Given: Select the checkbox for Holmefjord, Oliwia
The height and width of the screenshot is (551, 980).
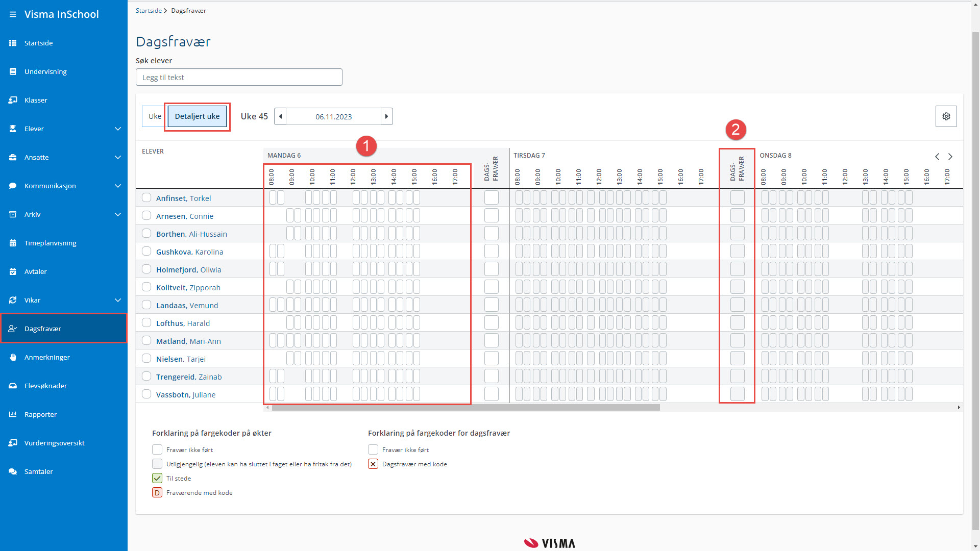Looking at the screenshot, I should tap(146, 269).
